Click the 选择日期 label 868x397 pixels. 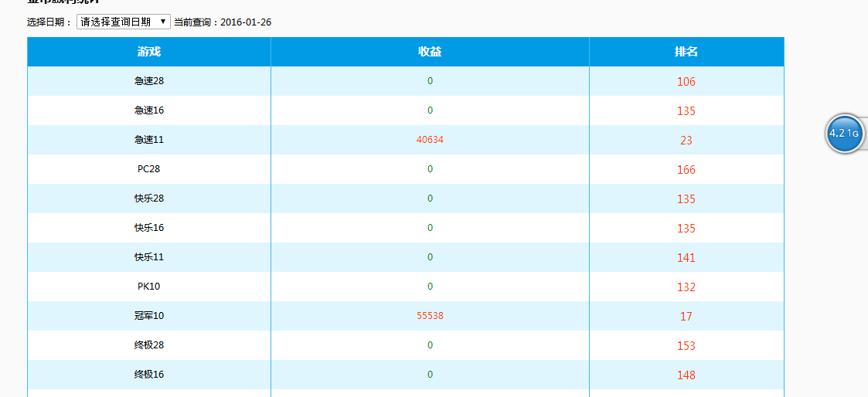(49, 22)
